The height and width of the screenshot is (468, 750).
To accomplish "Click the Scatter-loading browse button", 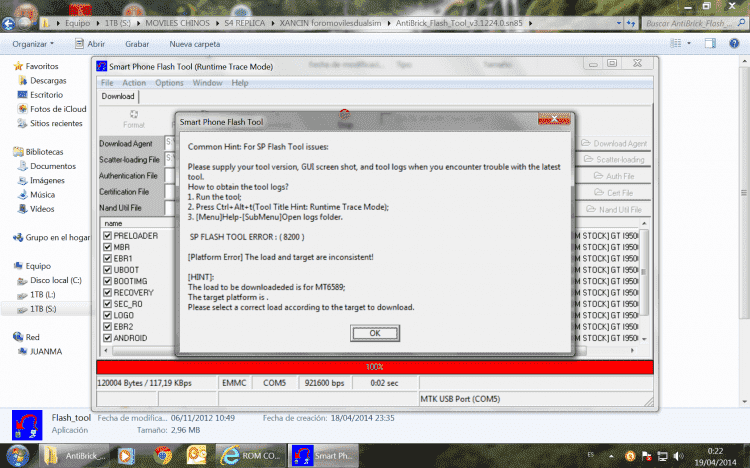I will pos(614,159).
